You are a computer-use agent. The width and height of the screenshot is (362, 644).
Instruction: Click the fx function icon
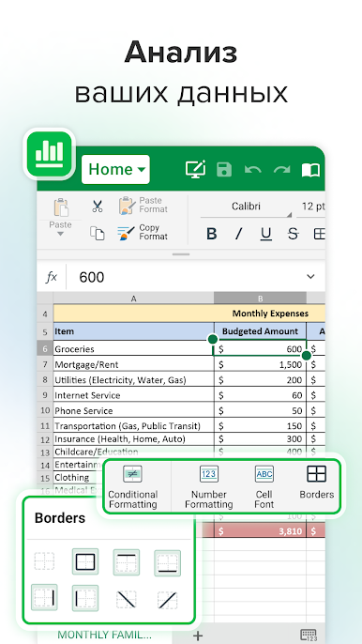tap(52, 277)
